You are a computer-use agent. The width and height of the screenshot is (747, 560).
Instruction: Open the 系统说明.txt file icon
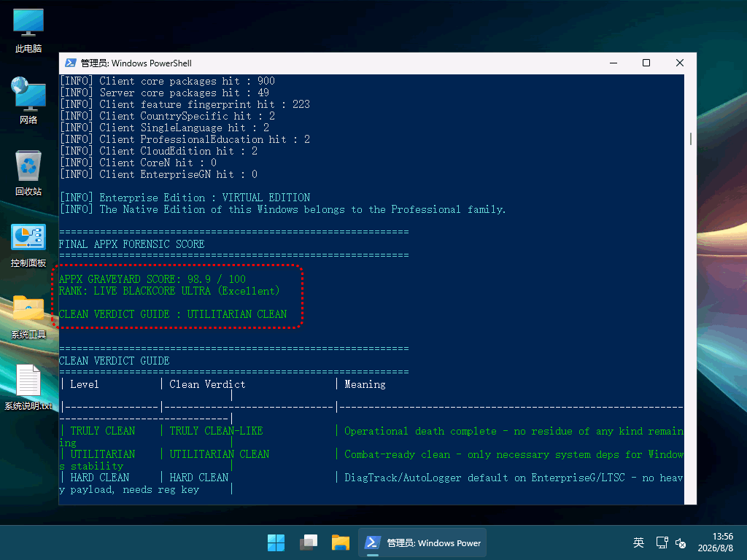coord(28,387)
